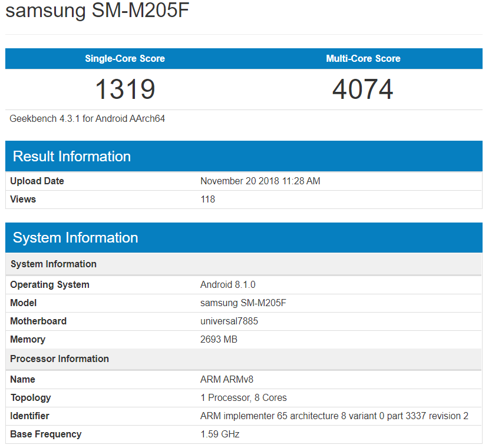Click the Processor Information subheading
This screenshot has width=492, height=448.
[60, 359]
